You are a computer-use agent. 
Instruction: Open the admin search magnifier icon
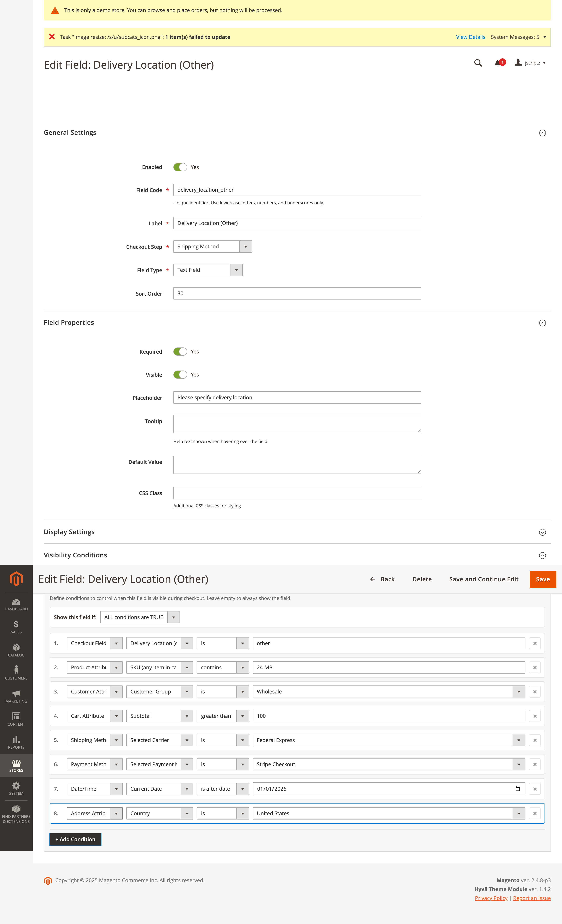[478, 63]
